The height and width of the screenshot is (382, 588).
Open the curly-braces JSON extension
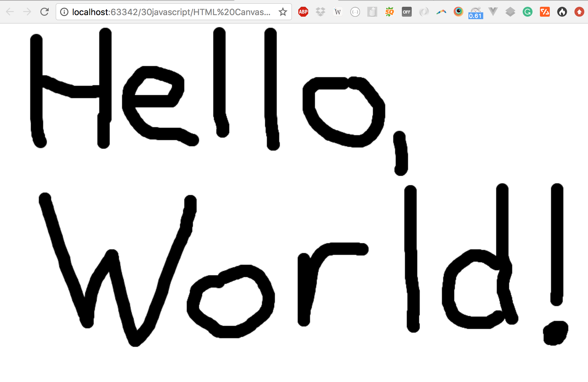pyautogui.click(x=355, y=12)
